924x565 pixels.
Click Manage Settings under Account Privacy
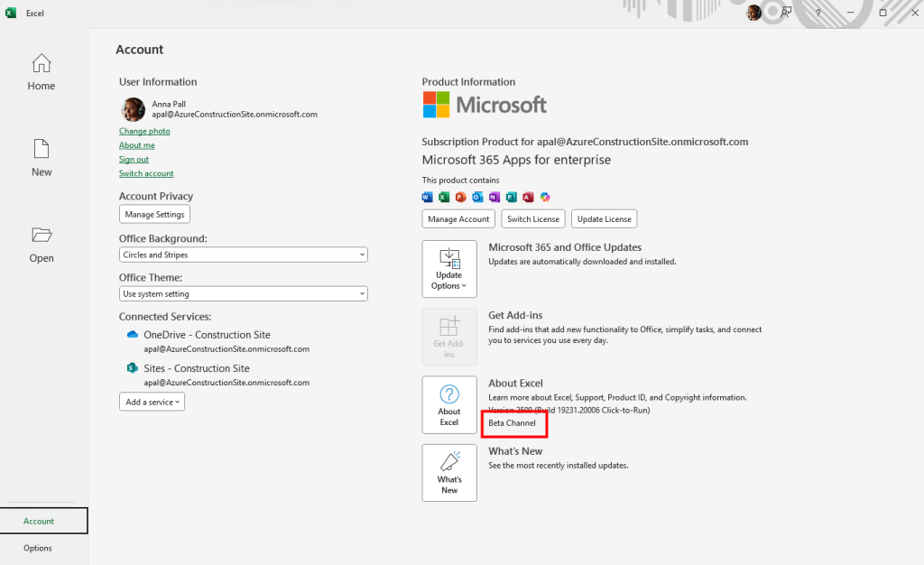click(154, 215)
